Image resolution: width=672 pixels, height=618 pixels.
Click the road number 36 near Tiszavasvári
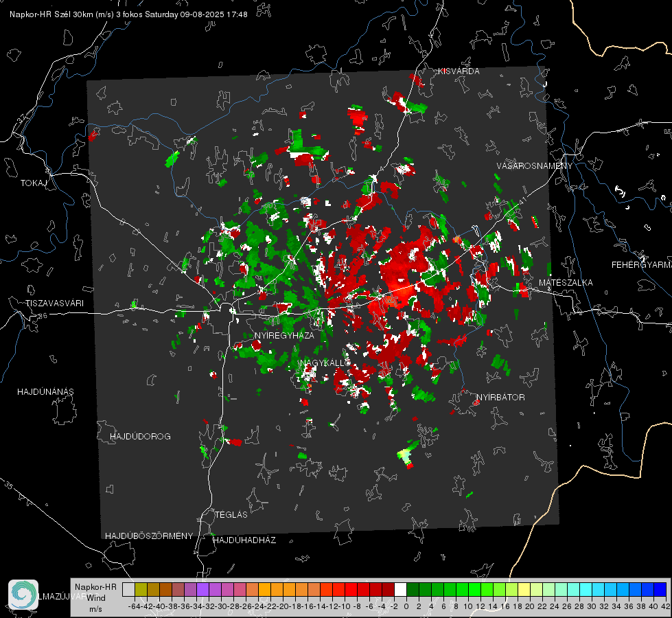click(43, 316)
